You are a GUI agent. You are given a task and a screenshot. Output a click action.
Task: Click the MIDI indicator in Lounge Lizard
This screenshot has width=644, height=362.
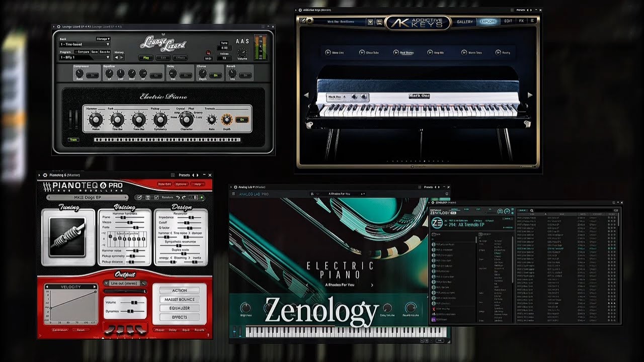coord(208,53)
